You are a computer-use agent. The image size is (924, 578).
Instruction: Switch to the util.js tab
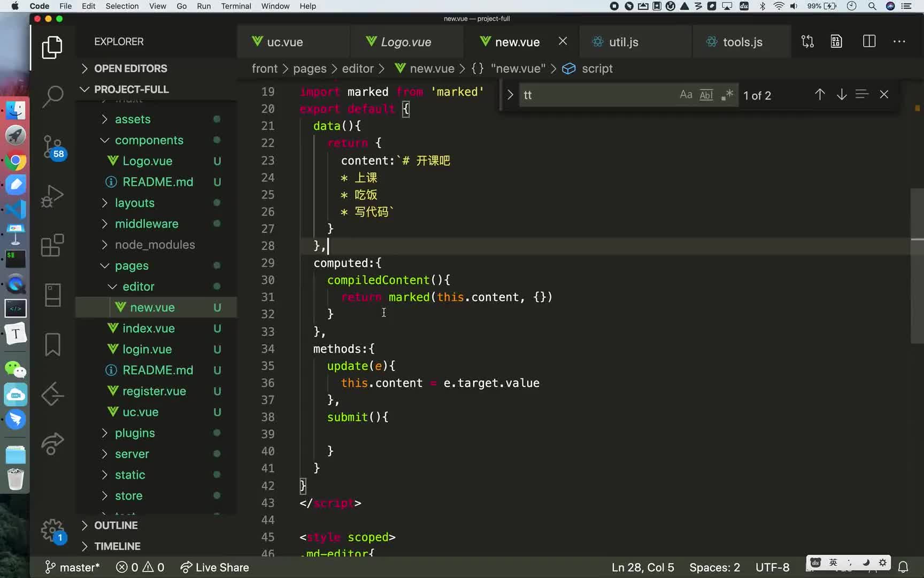[x=634, y=42]
